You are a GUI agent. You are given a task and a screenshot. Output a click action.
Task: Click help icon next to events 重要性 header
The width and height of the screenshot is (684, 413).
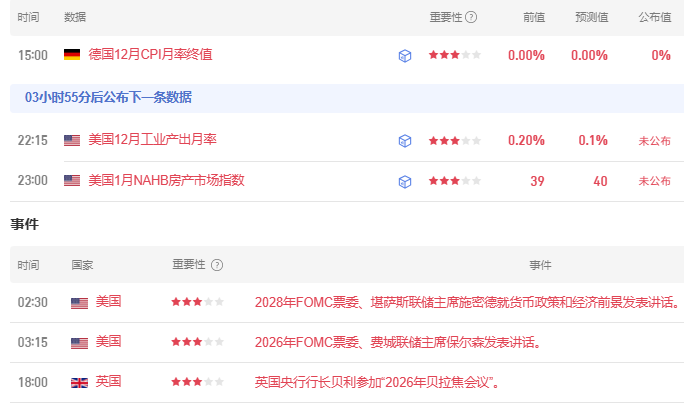pos(217,265)
